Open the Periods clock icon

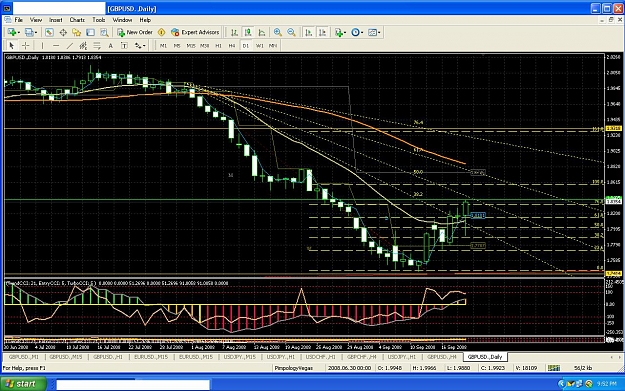pyautogui.click(x=355, y=32)
